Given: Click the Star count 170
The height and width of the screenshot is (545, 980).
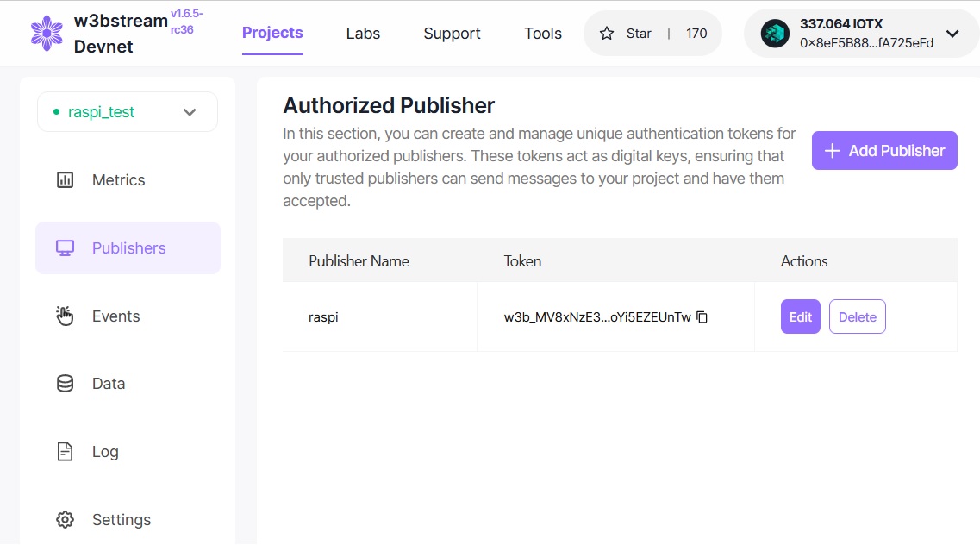Looking at the screenshot, I should click(696, 34).
